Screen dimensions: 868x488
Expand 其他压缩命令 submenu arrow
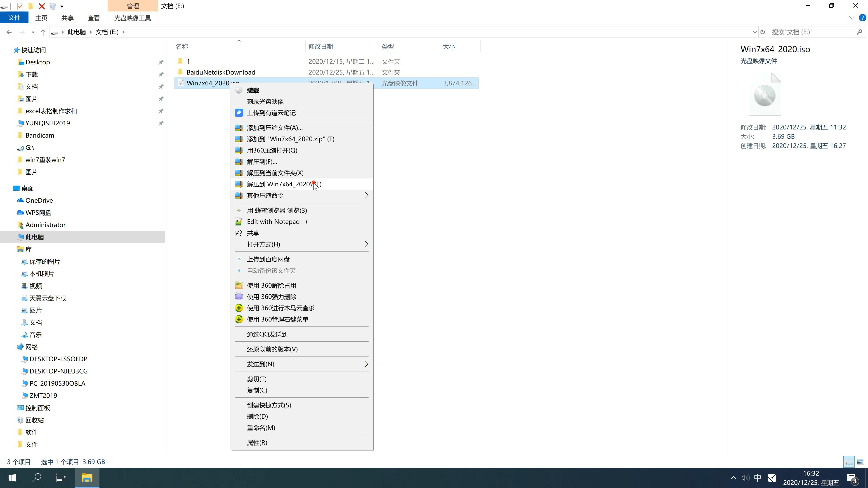tap(367, 195)
